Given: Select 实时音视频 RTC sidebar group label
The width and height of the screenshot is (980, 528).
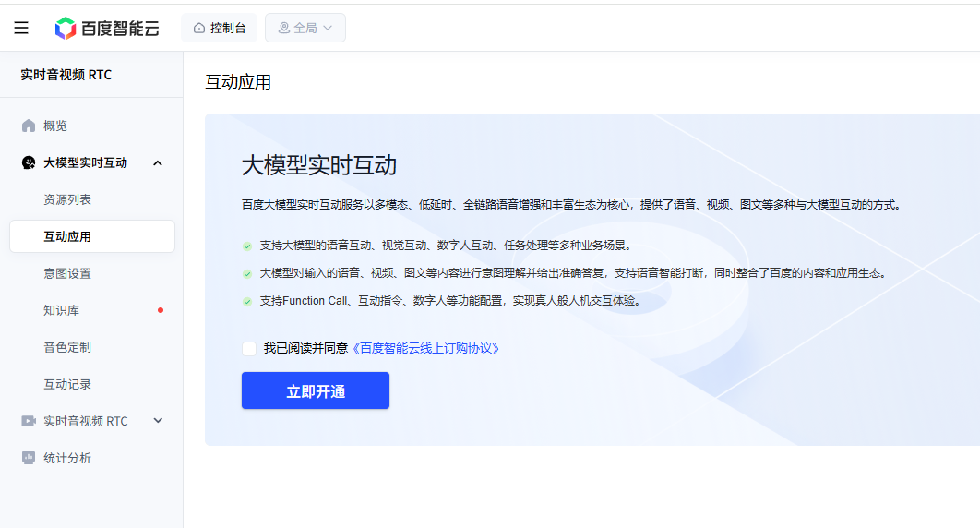Looking at the screenshot, I should (x=86, y=421).
